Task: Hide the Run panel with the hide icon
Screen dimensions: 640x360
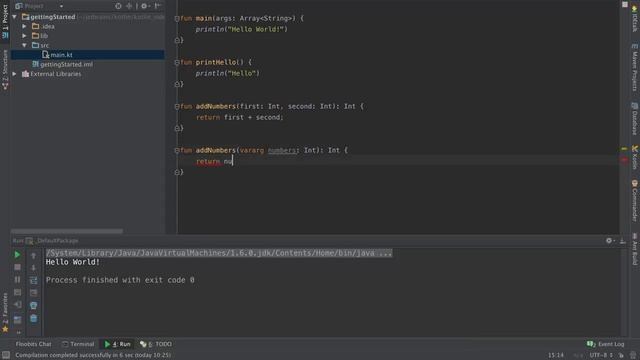Action: click(622, 241)
